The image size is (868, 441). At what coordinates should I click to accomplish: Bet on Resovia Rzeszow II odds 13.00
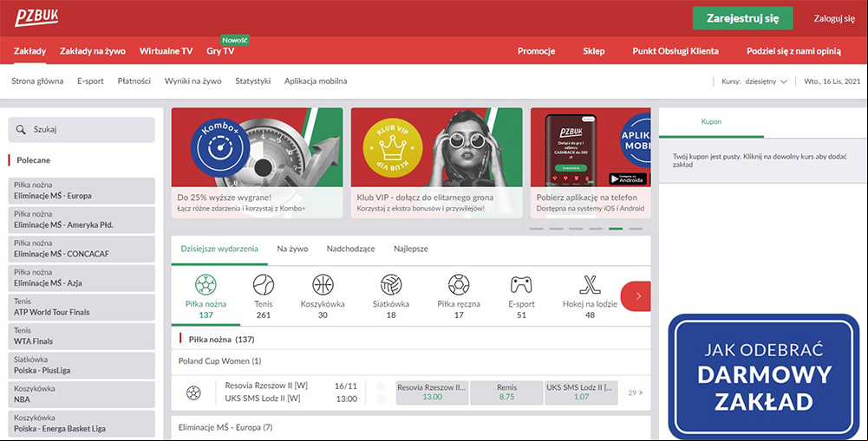coord(433,392)
